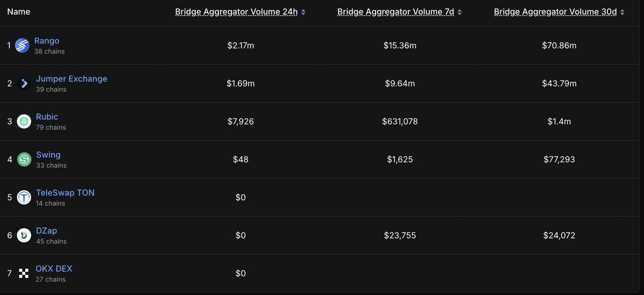Open the Jumper Exchange link

pyautogui.click(x=71, y=79)
